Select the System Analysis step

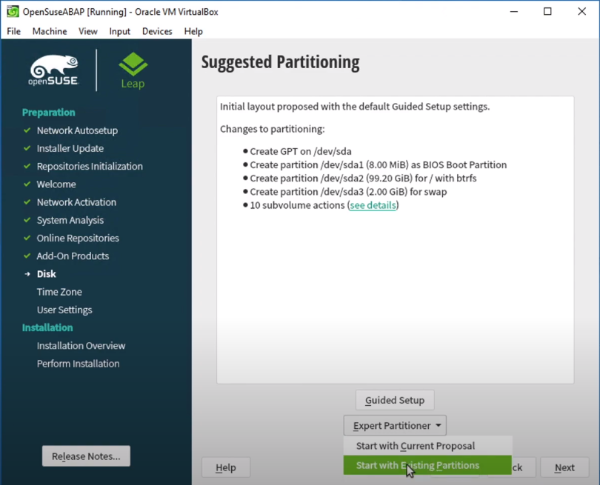[x=70, y=220]
